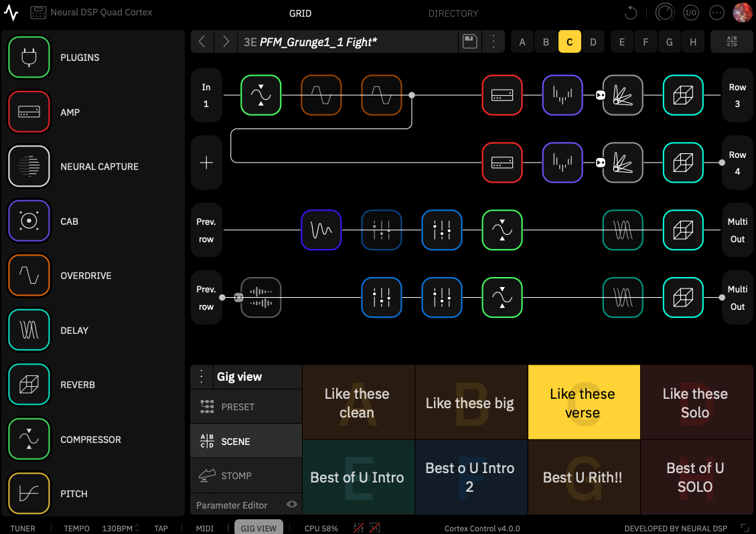
Task: Select the dimmed EQ block on third row
Action: click(382, 230)
